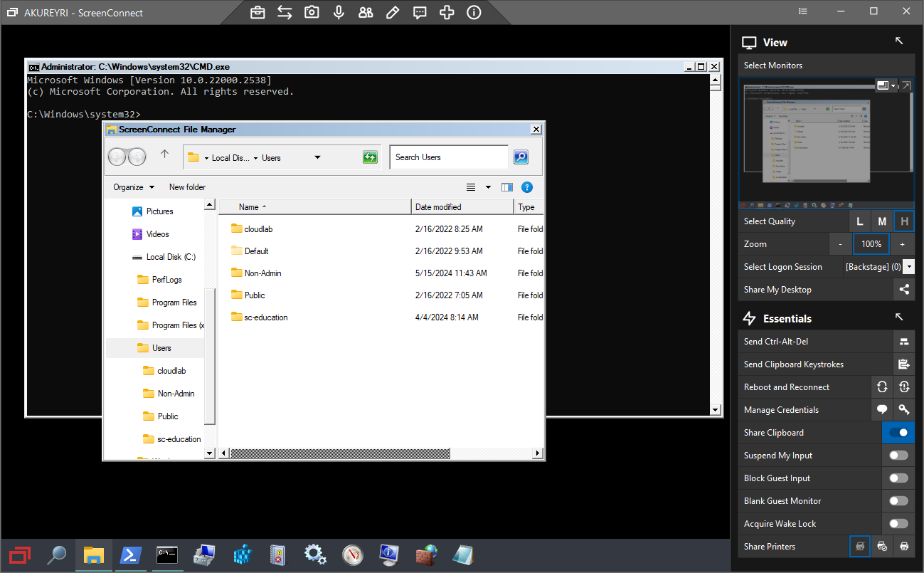Click the plus-shaped Essentials icon in top toolbar
This screenshot has width=924, height=573.
447,12
